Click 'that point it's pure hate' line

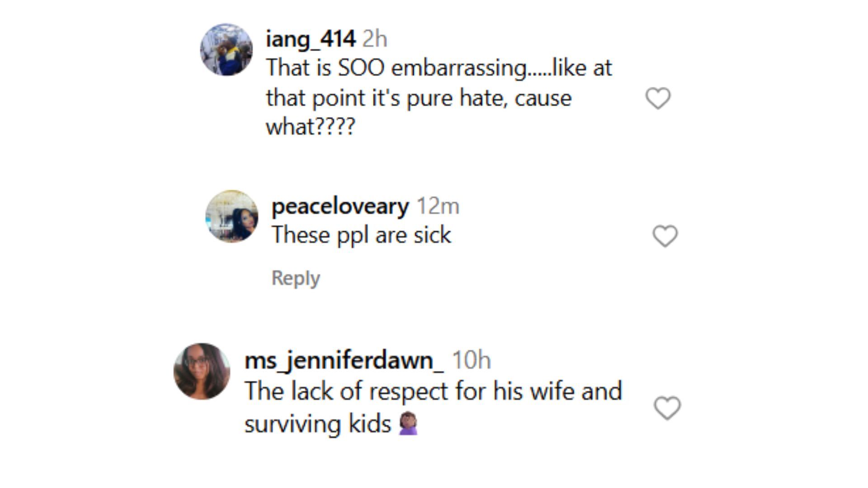click(418, 98)
